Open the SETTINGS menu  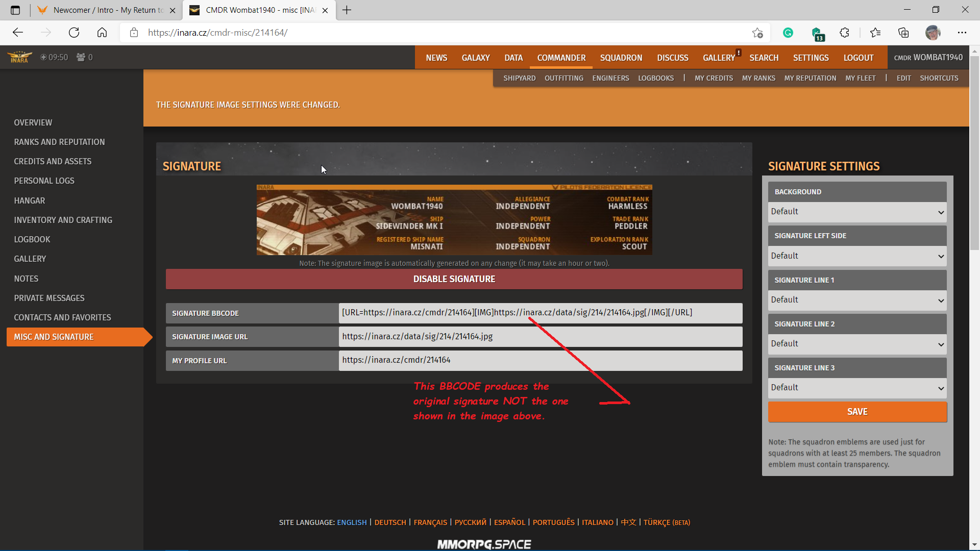pyautogui.click(x=811, y=58)
